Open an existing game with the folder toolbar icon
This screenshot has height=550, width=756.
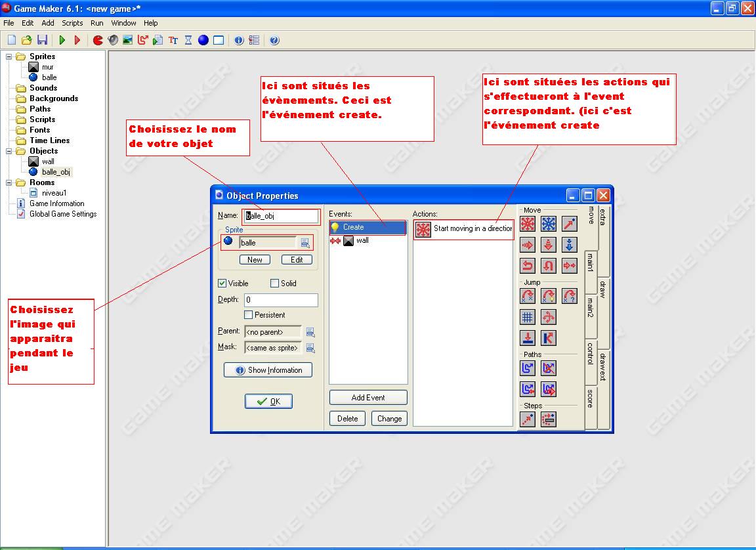pos(27,41)
